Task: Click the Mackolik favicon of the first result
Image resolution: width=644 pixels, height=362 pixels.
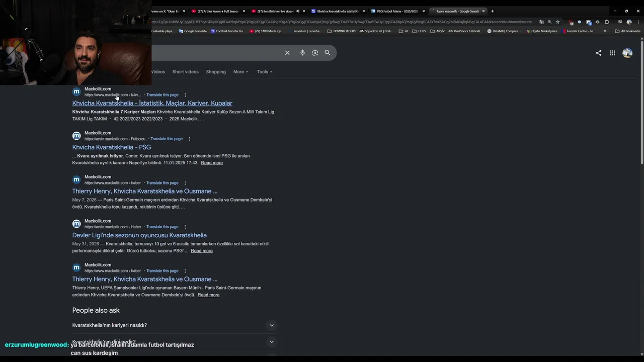Action: [76, 92]
